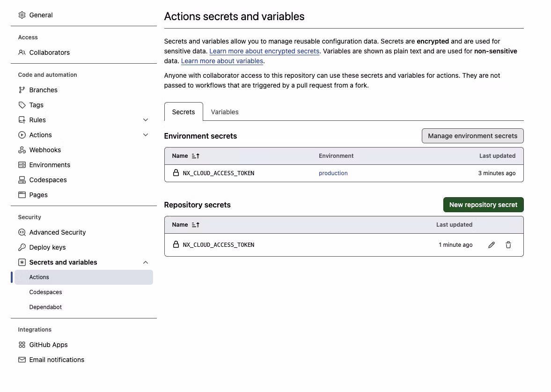Click the New repository secret button

coord(483,205)
